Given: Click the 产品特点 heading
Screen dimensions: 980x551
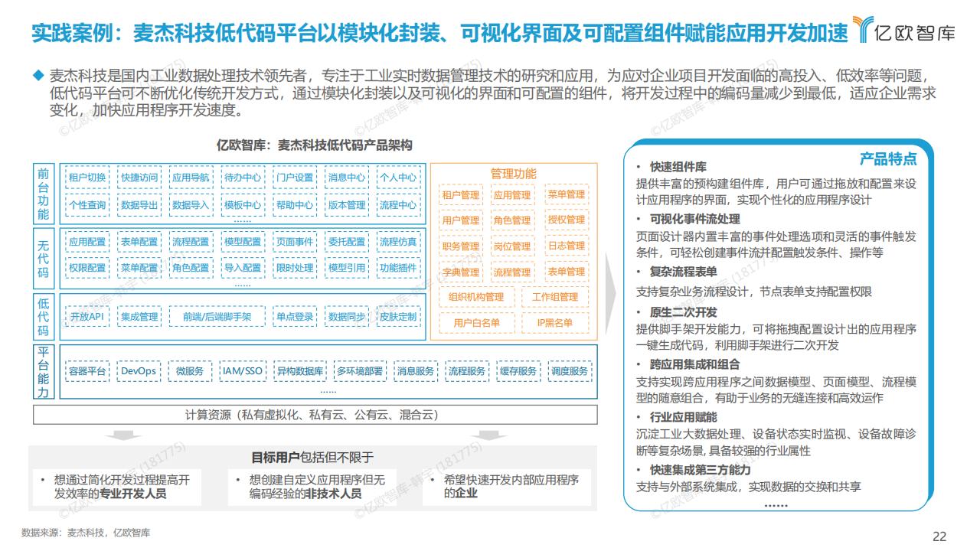Looking at the screenshot, I should pos(888,158).
